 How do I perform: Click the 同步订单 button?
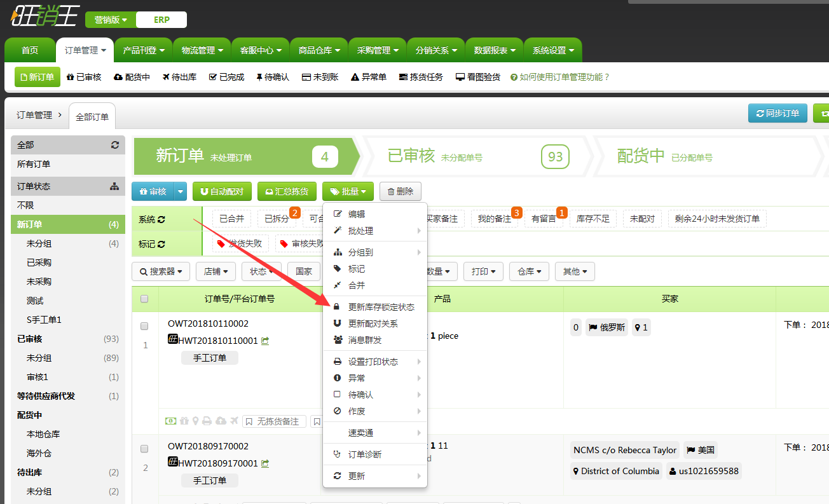[x=778, y=113]
